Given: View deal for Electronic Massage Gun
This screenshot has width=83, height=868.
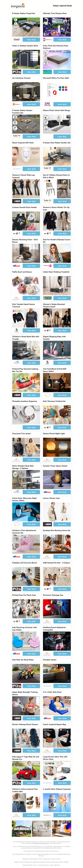Looking at the screenshot, I should coord(62,621).
